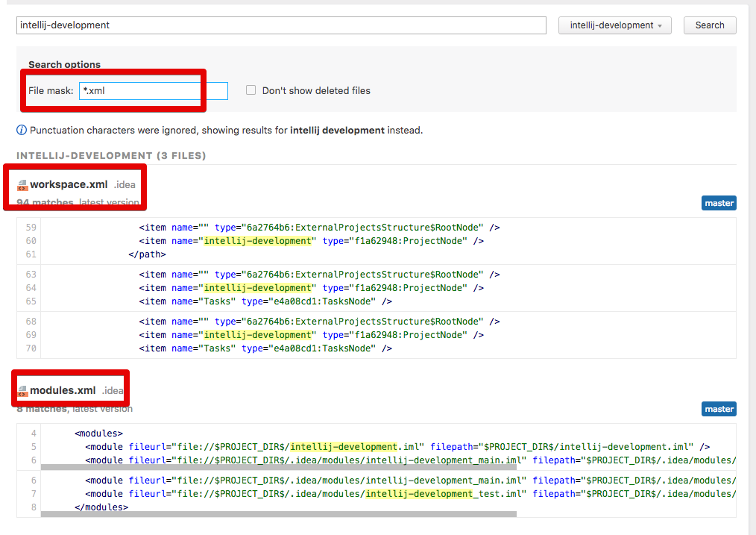Viewport: 756px width, 535px height.
Task: Click line number 69 in workspace.xml
Action: [x=31, y=335]
